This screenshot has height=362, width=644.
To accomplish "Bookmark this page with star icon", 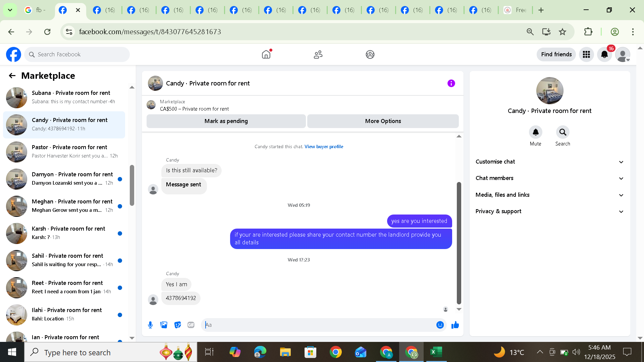I will 562,32.
